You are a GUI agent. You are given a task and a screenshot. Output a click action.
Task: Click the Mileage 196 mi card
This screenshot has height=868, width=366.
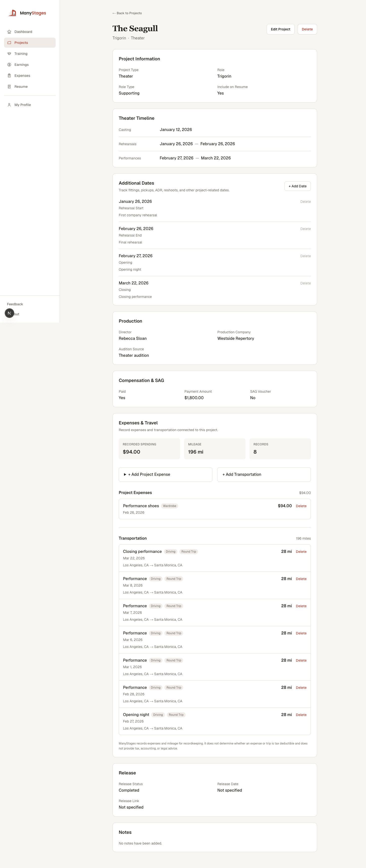pos(215,449)
